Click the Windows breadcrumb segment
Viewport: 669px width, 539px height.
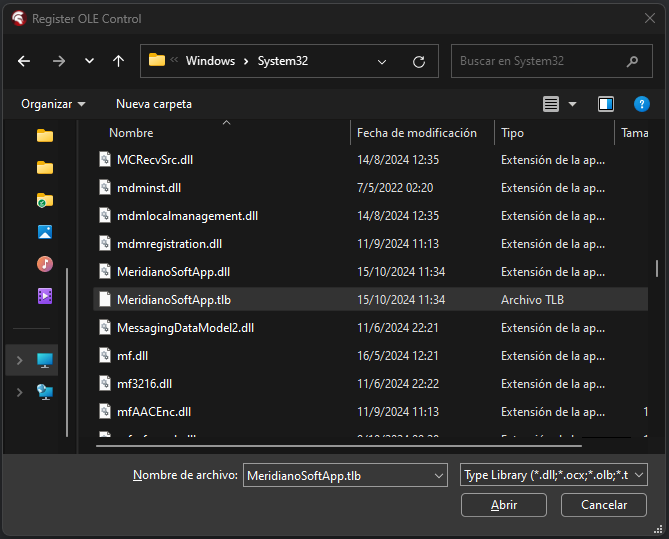point(210,61)
